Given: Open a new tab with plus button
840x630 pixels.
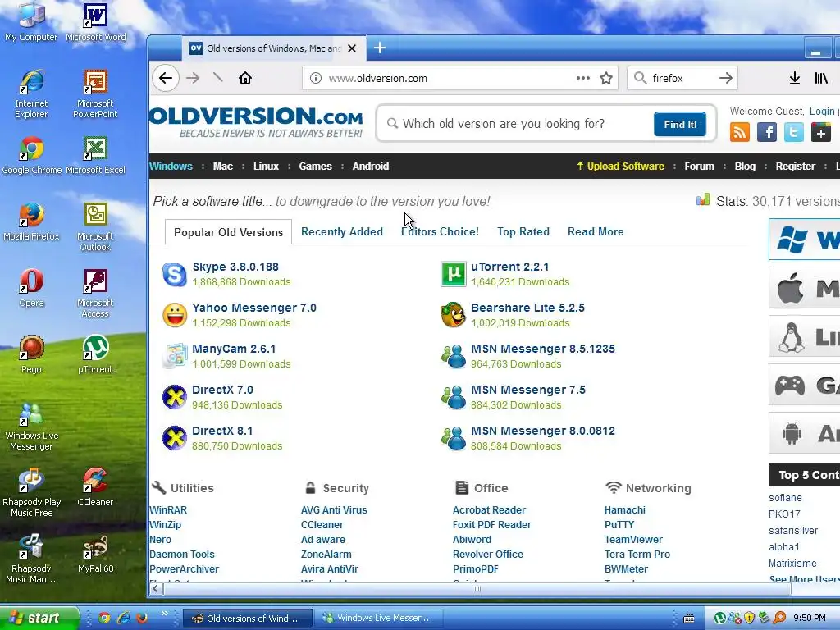Looking at the screenshot, I should tap(380, 48).
